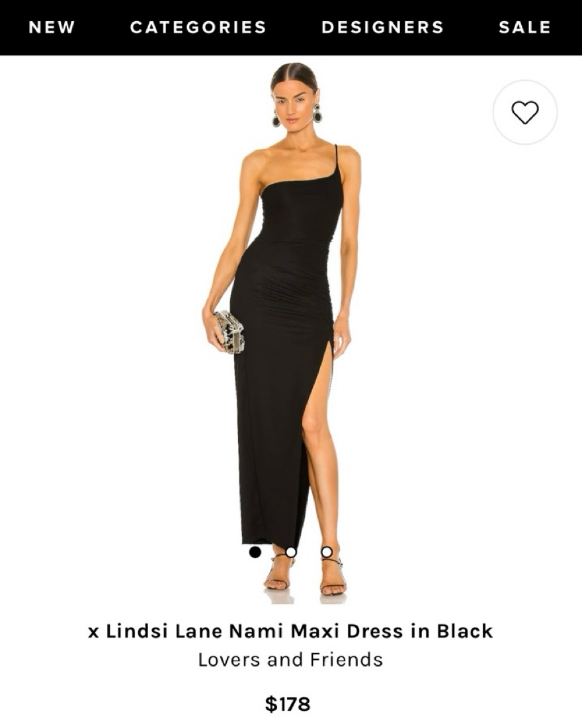Viewport: 582px width, 728px height.
Task: Add the dress to wishlist with heart icon
Action: [x=524, y=112]
